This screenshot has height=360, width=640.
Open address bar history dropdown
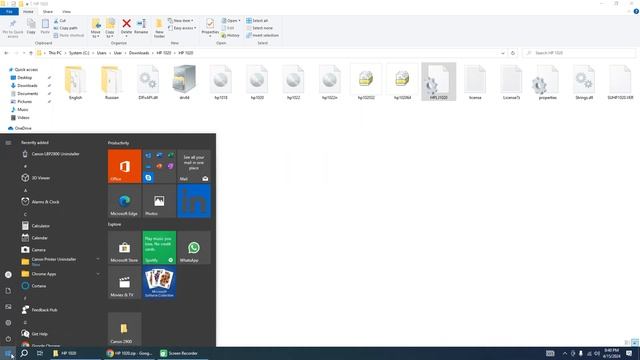(502, 53)
